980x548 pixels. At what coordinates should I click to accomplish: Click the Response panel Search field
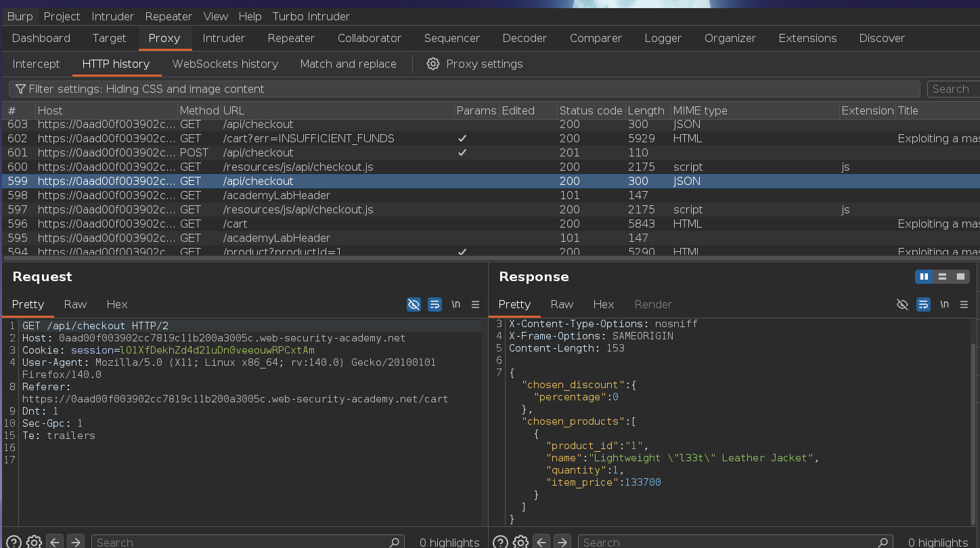point(735,542)
